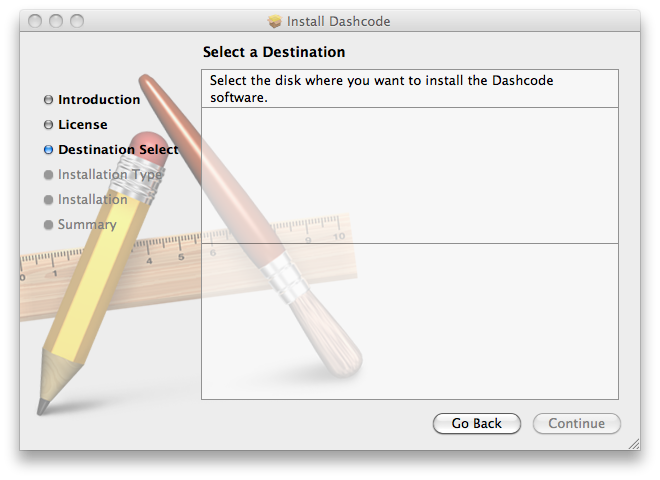Zoom the installer window
The width and height of the screenshot is (660, 480).
77,21
